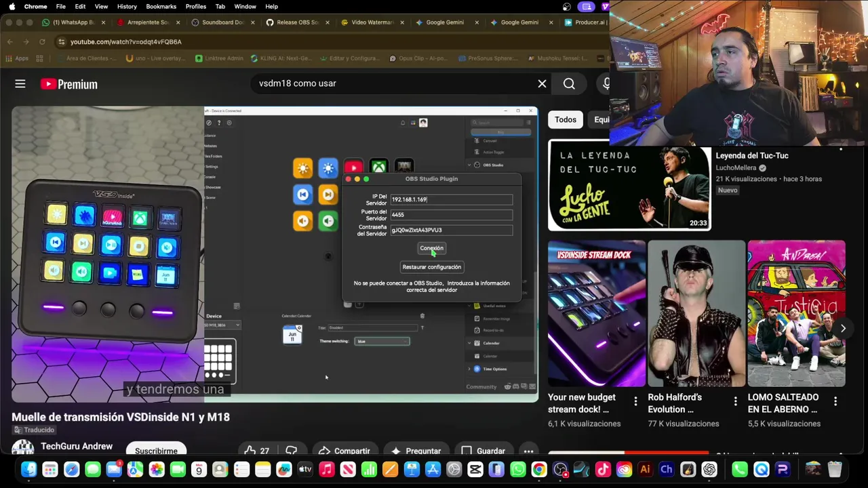
Task: Open Apple Music from the Dock
Action: tap(326, 469)
